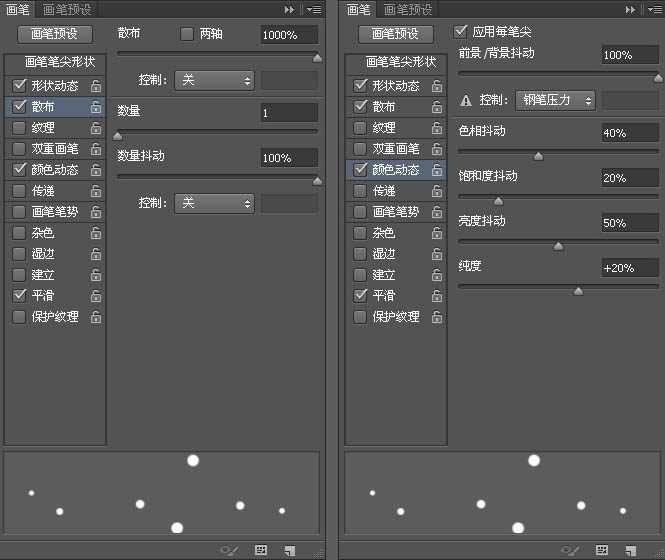This screenshot has height=560, width=665.
Task: Open preset manager icon in right panel footer
Action: [602, 550]
